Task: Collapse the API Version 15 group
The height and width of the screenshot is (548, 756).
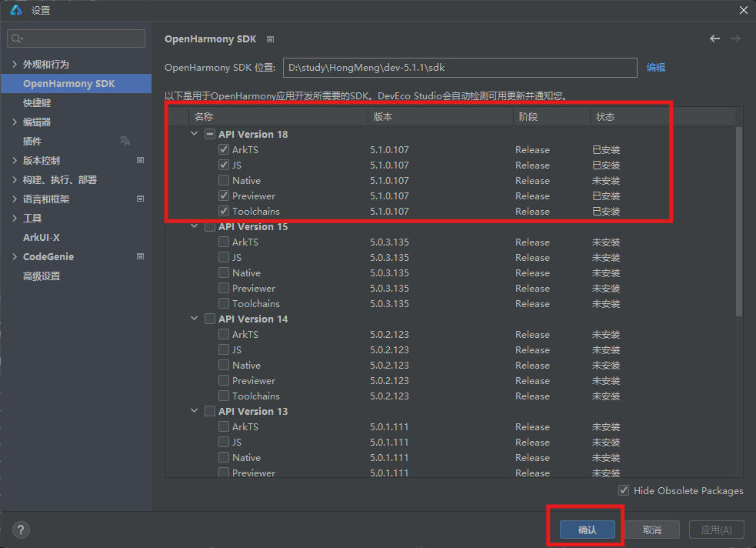Action: [195, 226]
